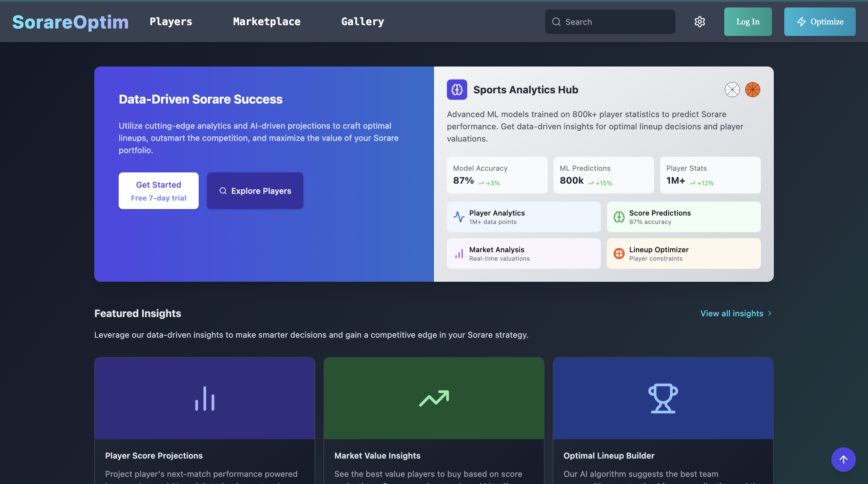Go to the SorareOptim logo home link
868x484 pixels.
(x=71, y=22)
